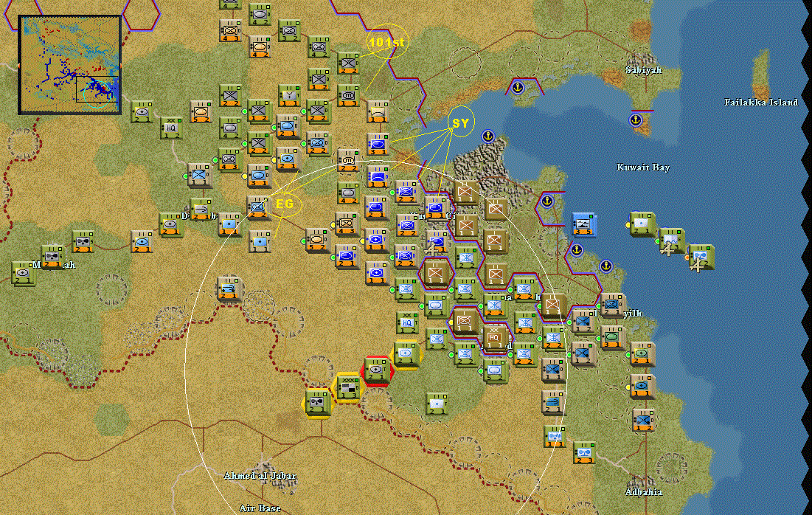The width and height of the screenshot is (812, 515).
Task: Click the anchor icon on Kuwait Bay's north shore
Action: click(517, 88)
